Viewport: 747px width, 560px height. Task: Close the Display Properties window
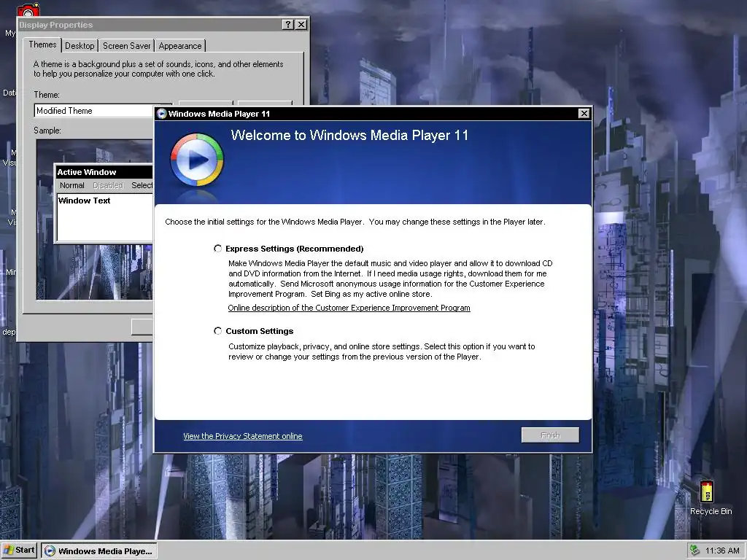(x=301, y=24)
